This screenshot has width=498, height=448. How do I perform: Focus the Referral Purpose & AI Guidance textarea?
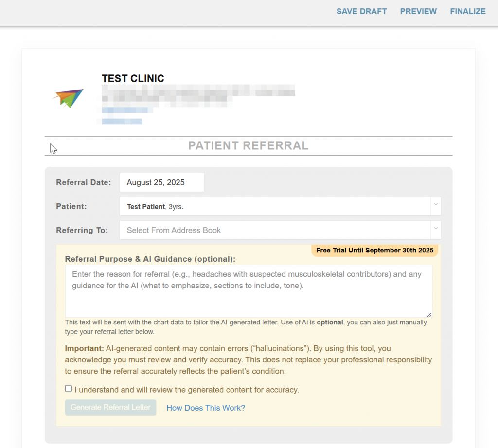[249, 291]
